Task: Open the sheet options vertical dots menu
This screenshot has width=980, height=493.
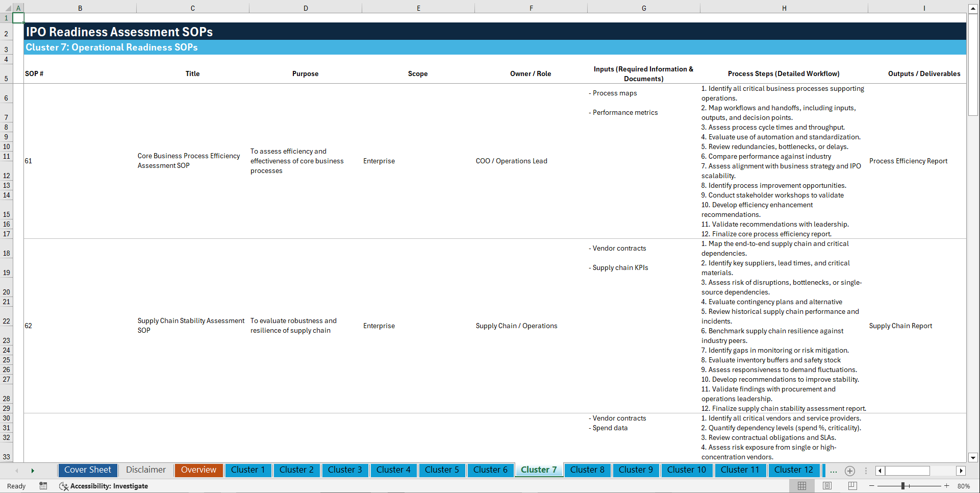Action: (x=866, y=471)
